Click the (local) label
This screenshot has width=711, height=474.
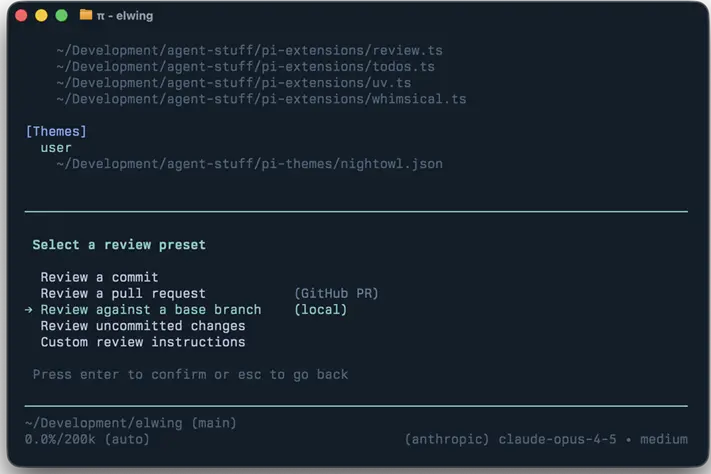pos(320,310)
